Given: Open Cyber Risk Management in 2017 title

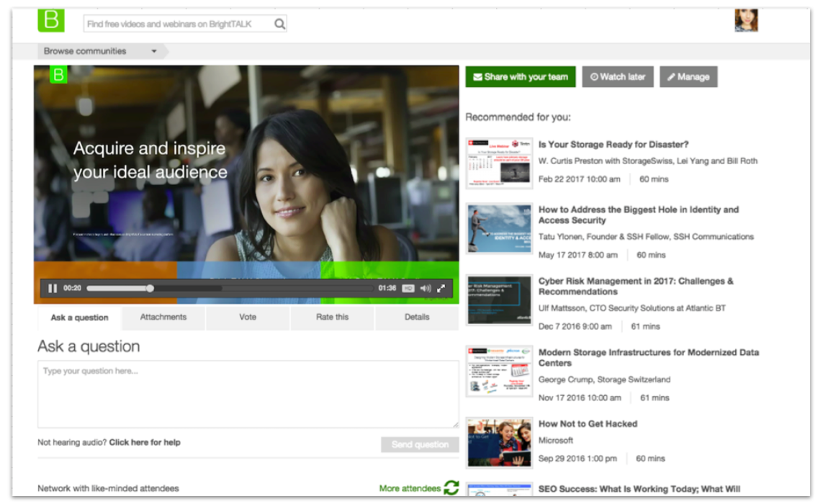Looking at the screenshot, I should click(636, 286).
